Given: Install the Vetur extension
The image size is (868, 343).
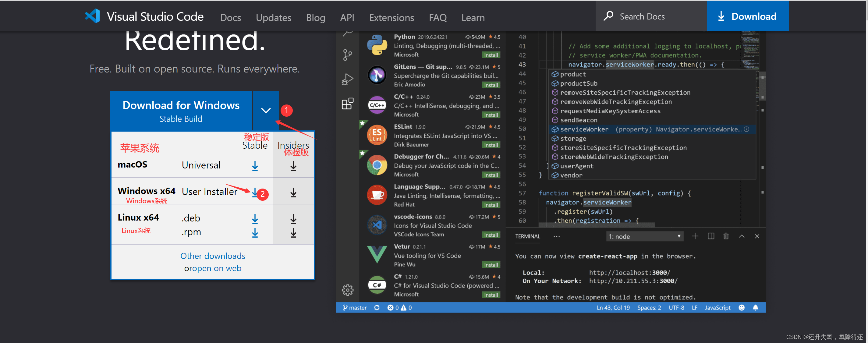Looking at the screenshot, I should click(491, 265).
